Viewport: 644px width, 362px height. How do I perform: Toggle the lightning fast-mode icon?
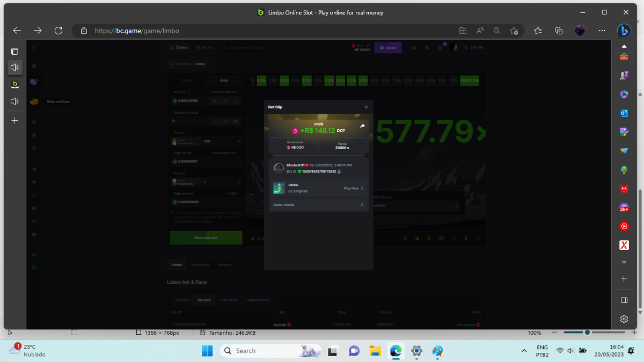429,238
